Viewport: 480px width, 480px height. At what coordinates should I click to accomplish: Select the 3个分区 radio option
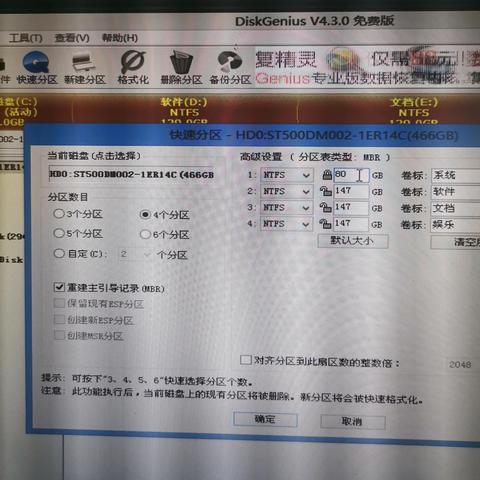[78, 214]
